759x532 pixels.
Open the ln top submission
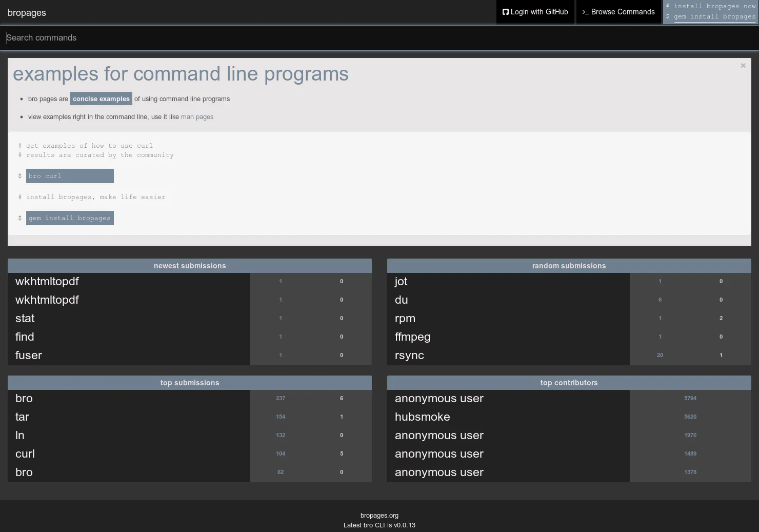tap(20, 435)
